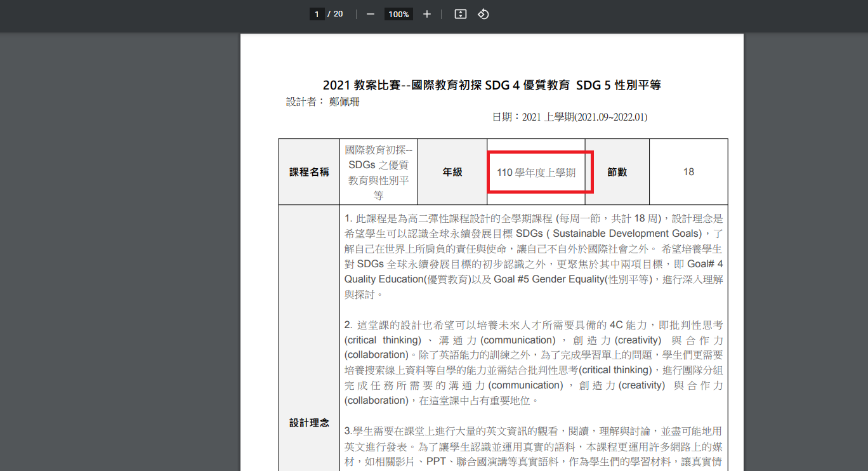Click the course name cell 國際教育初探--SDGs

point(379,172)
